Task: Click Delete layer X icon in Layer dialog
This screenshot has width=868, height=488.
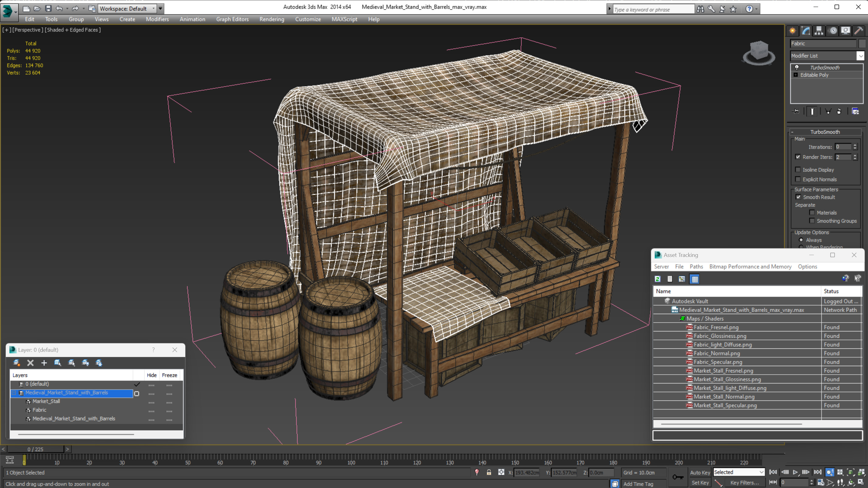Action: (x=30, y=363)
